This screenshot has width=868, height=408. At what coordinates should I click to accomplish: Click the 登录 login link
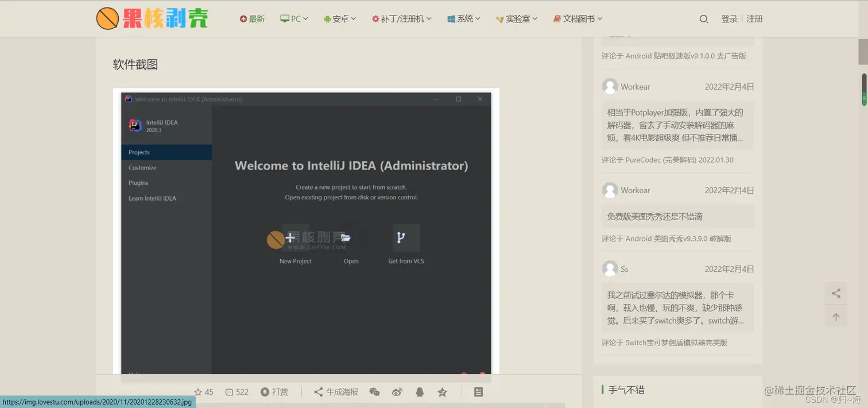click(729, 19)
